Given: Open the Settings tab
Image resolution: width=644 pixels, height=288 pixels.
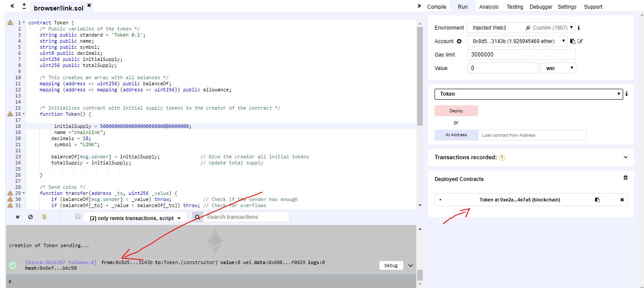Looking at the screenshot, I should pos(567,7).
